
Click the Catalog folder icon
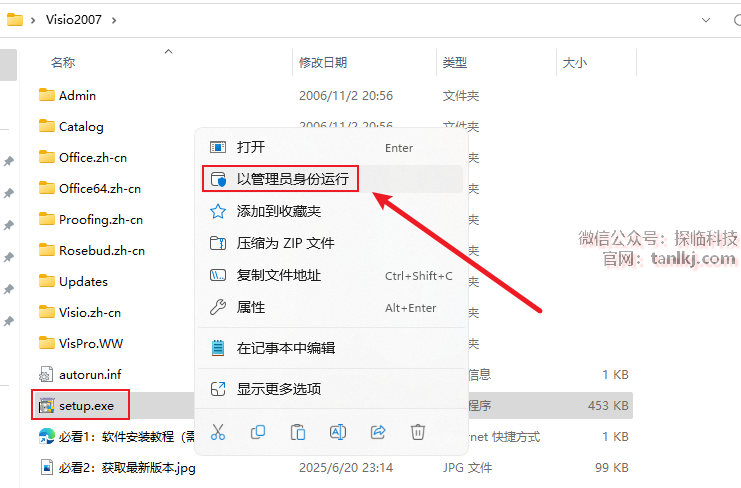tap(46, 126)
